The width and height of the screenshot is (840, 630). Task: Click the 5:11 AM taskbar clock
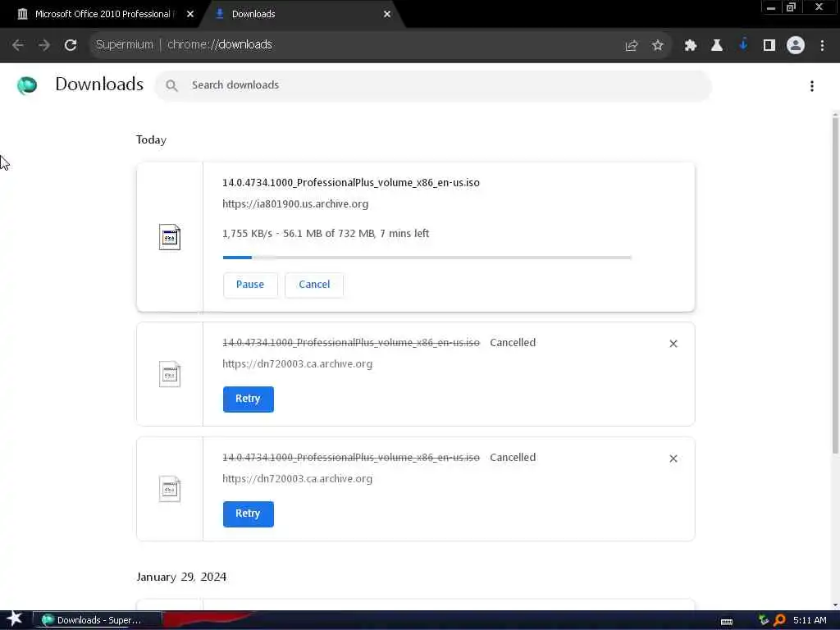click(x=810, y=620)
